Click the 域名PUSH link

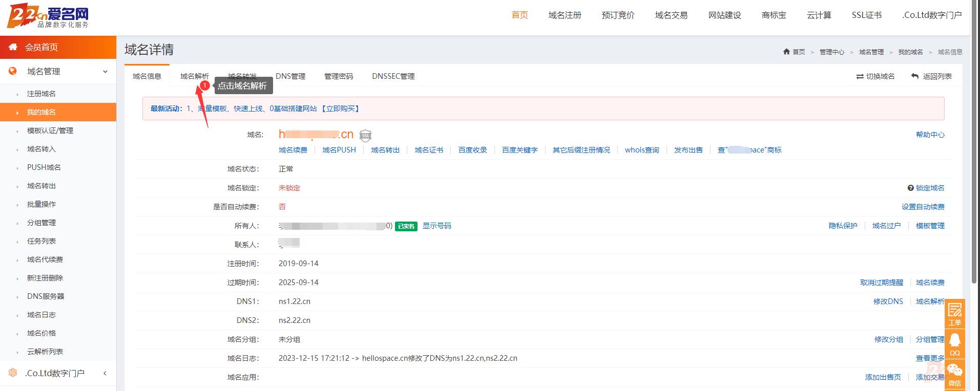pyautogui.click(x=339, y=150)
